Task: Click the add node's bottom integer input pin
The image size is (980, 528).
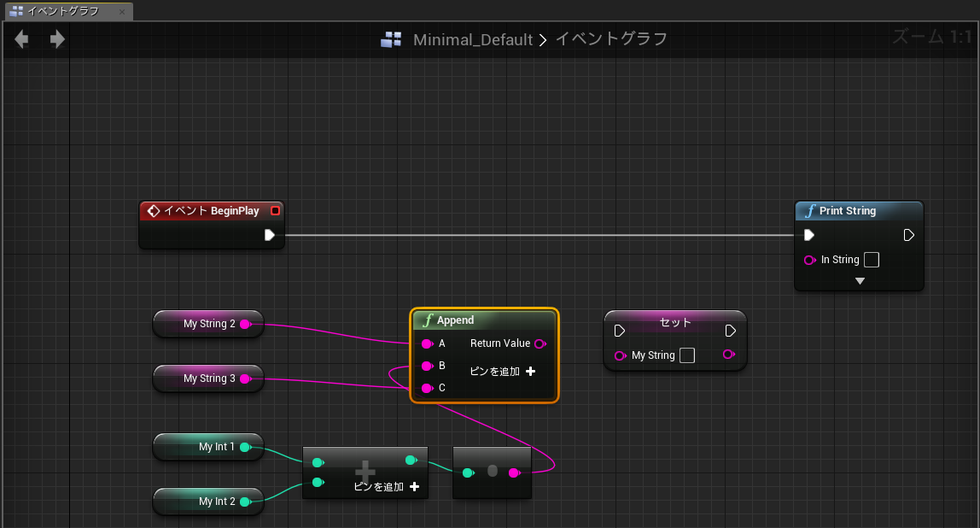Action: pyautogui.click(x=318, y=483)
